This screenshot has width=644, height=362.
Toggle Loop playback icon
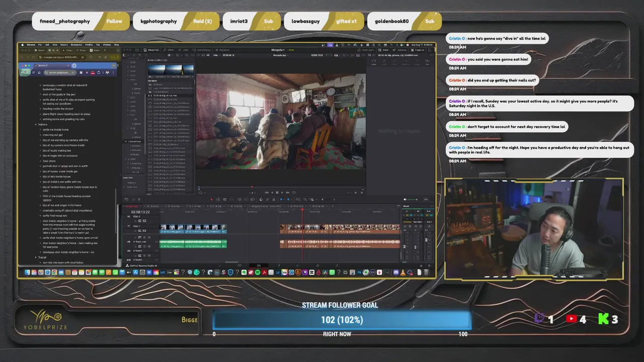pyautogui.click(x=294, y=193)
